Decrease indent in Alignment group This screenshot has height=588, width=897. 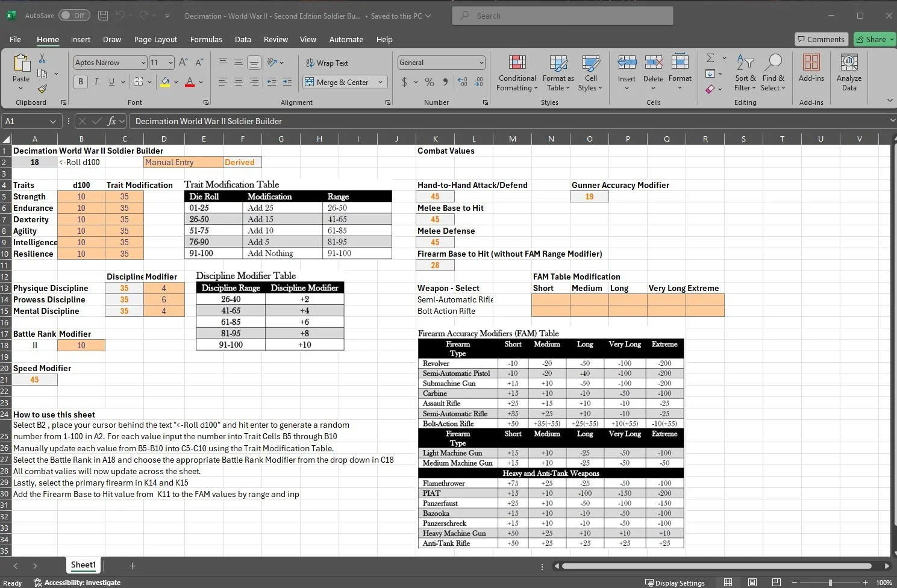point(272,82)
